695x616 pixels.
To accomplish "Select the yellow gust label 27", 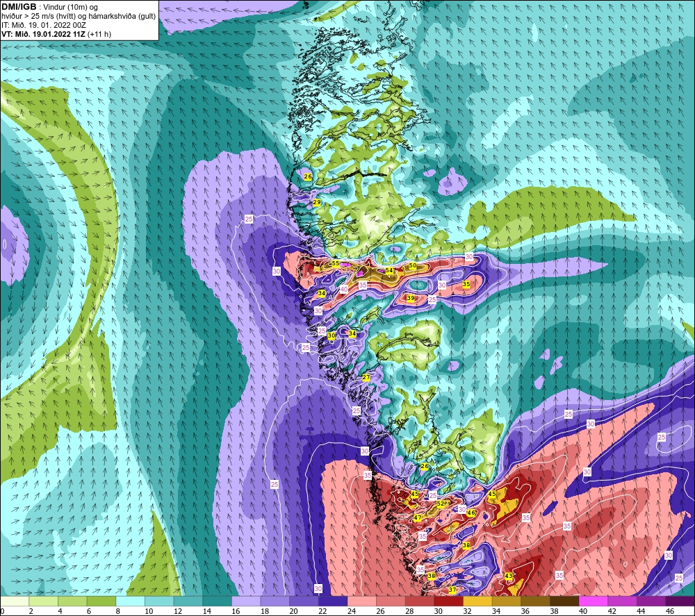I will (366, 377).
